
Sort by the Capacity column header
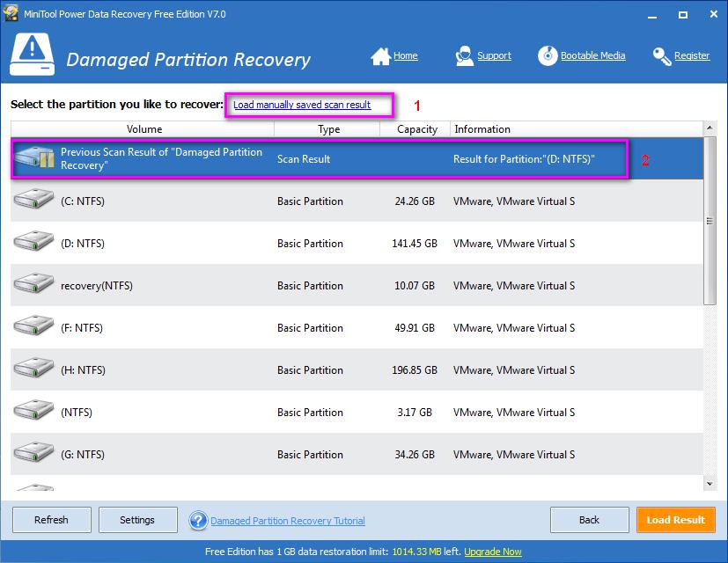coord(415,129)
